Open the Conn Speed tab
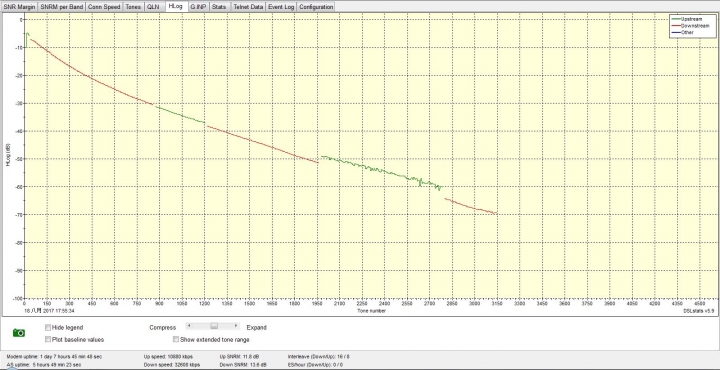The height and width of the screenshot is (370, 720). 104,7
